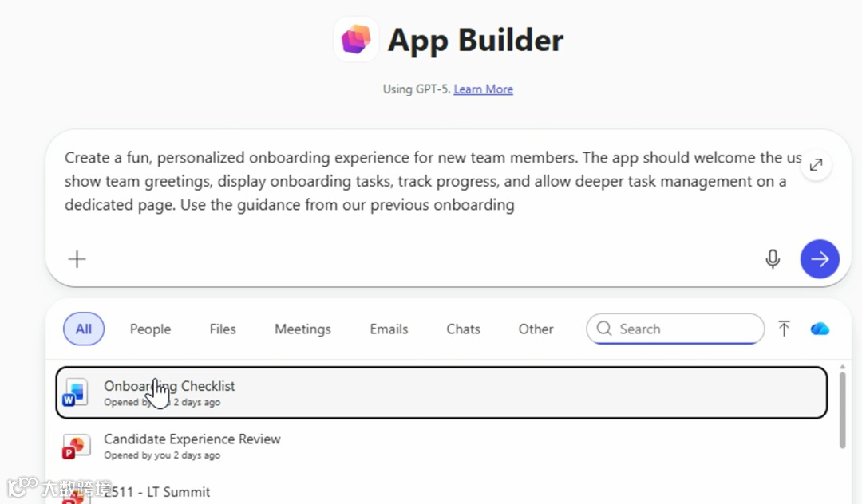This screenshot has height=504, width=862.
Task: Select the LT Summit file row
Action: tap(441, 490)
